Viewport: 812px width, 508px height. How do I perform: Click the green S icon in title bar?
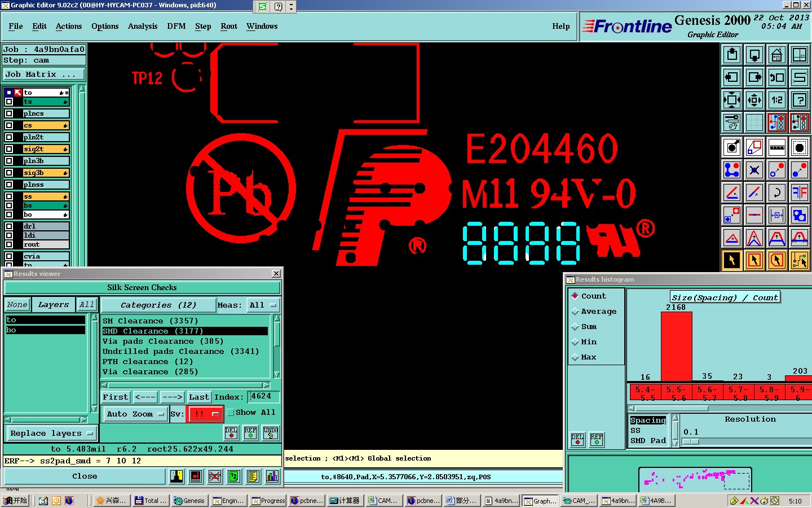(x=262, y=7)
